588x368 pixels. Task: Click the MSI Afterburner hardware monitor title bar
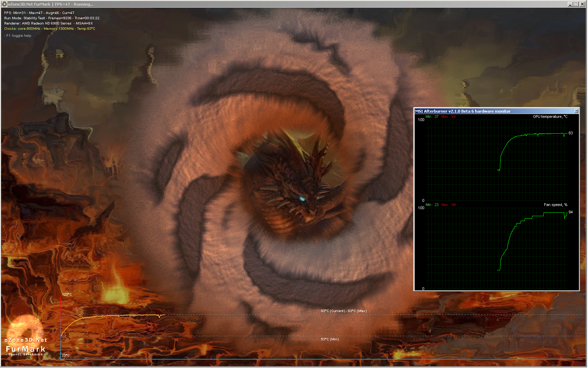point(496,111)
